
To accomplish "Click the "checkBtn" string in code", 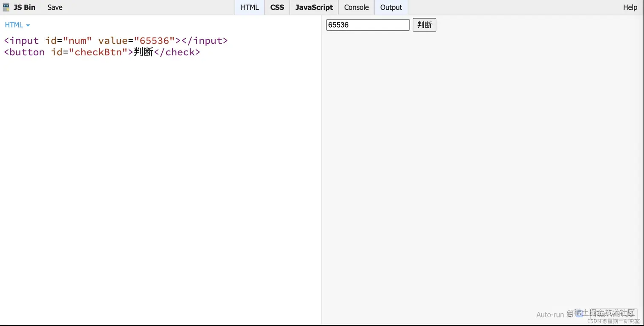I will pos(98,52).
